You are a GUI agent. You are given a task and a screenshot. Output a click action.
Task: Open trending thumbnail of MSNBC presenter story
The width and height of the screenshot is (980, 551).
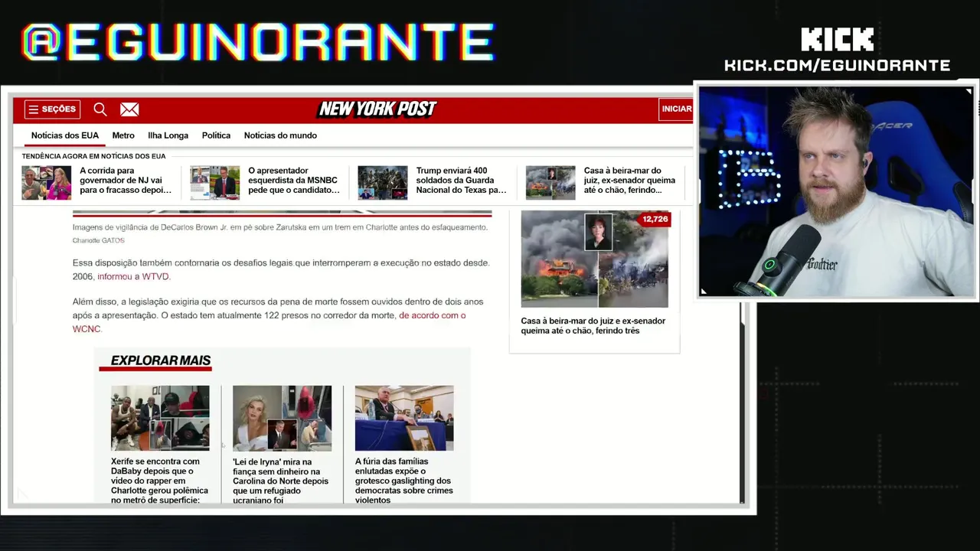click(x=215, y=183)
